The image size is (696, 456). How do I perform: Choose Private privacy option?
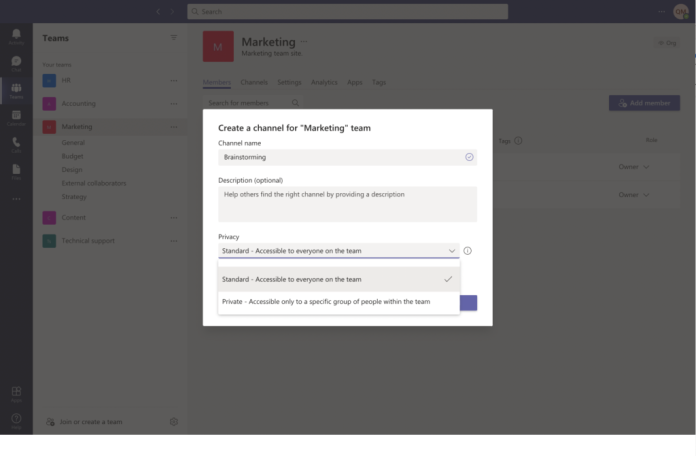click(x=339, y=301)
